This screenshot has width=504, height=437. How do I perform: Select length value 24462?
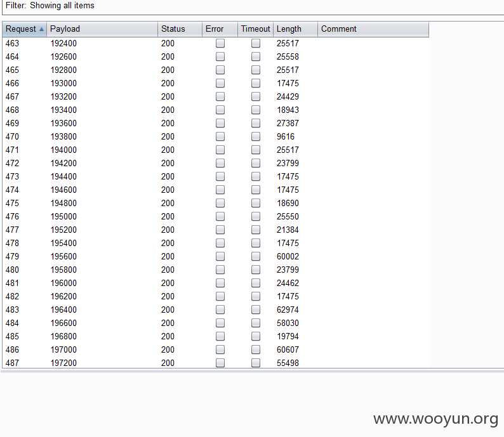click(288, 284)
